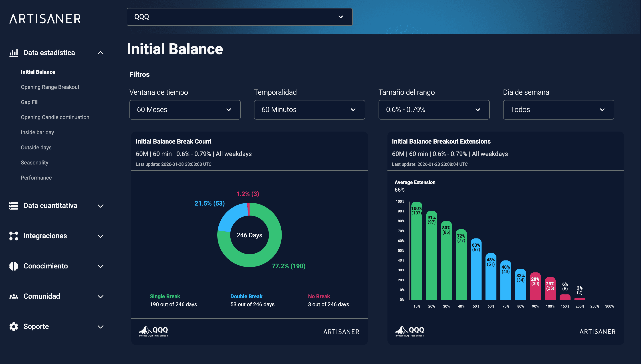Click the Integraciones nodes icon

pos(14,236)
